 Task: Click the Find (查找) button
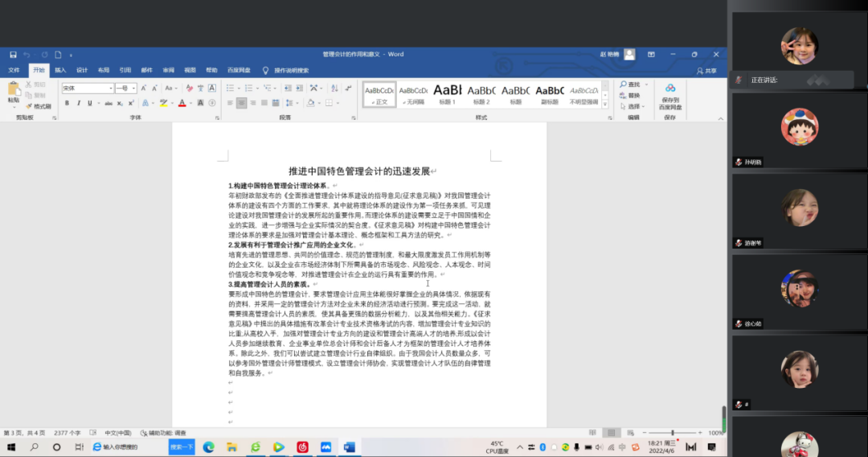coord(630,84)
